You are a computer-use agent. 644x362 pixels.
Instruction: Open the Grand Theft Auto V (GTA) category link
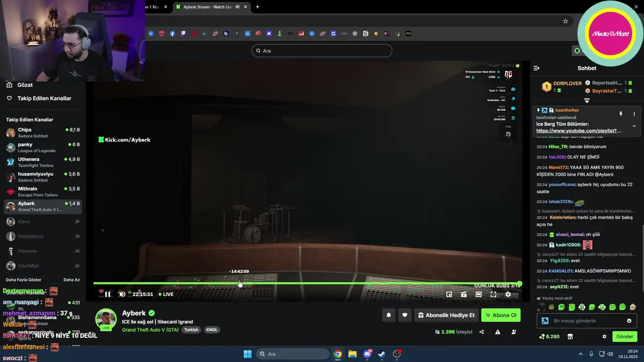click(150, 330)
